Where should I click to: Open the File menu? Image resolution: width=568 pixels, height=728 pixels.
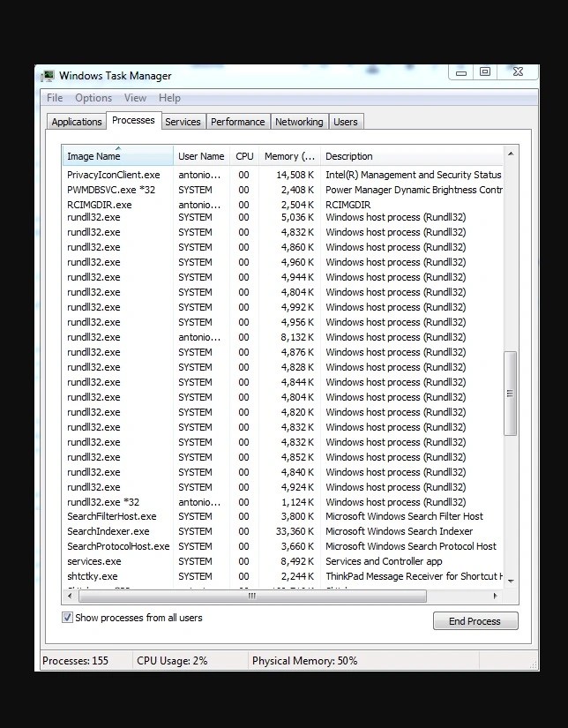pos(55,98)
